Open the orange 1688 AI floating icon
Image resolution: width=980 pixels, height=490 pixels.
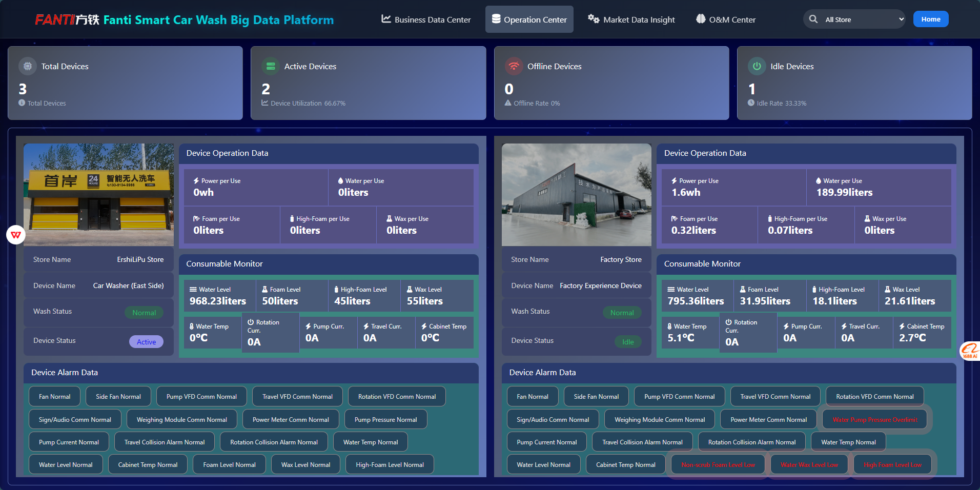click(x=970, y=351)
